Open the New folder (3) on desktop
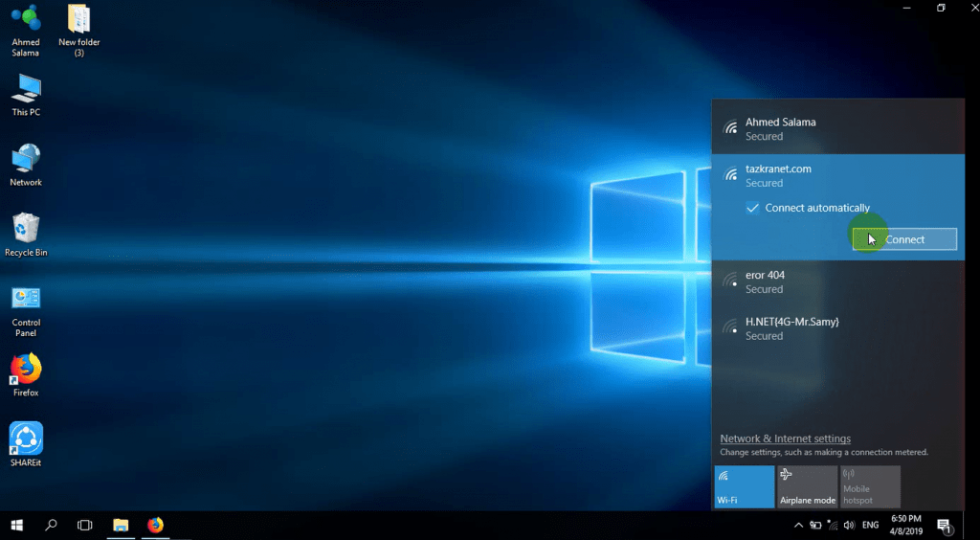Image resolution: width=980 pixels, height=540 pixels. pyautogui.click(x=78, y=29)
